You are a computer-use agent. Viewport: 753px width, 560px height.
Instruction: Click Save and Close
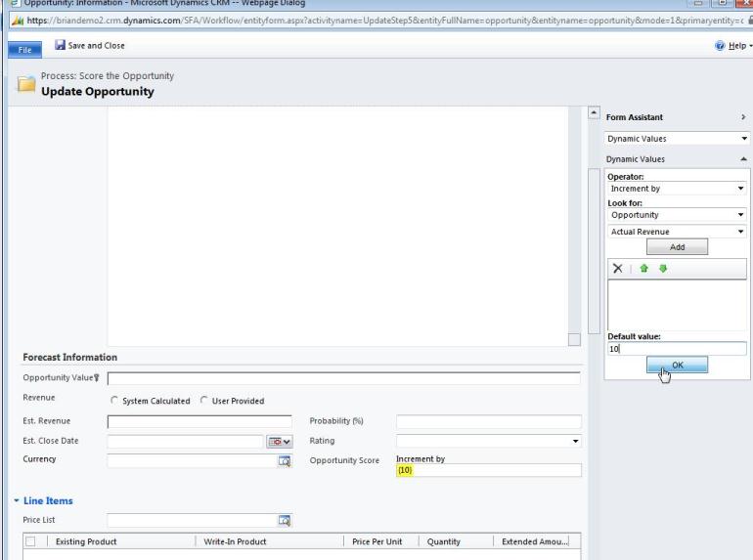(x=90, y=46)
